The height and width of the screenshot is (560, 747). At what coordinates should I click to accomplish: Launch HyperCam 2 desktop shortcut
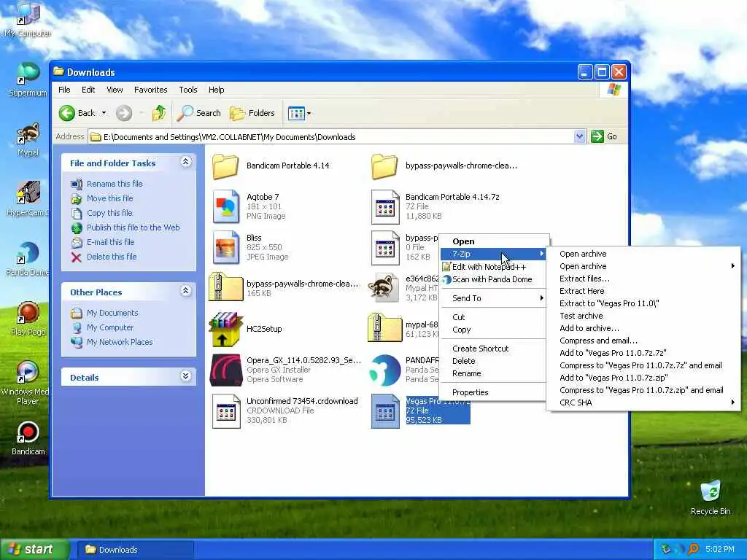[x=28, y=198]
